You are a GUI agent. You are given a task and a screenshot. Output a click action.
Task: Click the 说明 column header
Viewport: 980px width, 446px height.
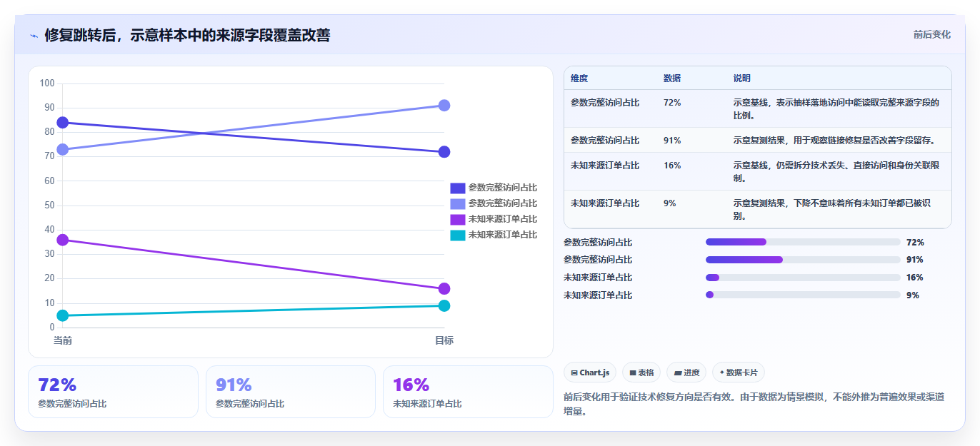(x=742, y=78)
